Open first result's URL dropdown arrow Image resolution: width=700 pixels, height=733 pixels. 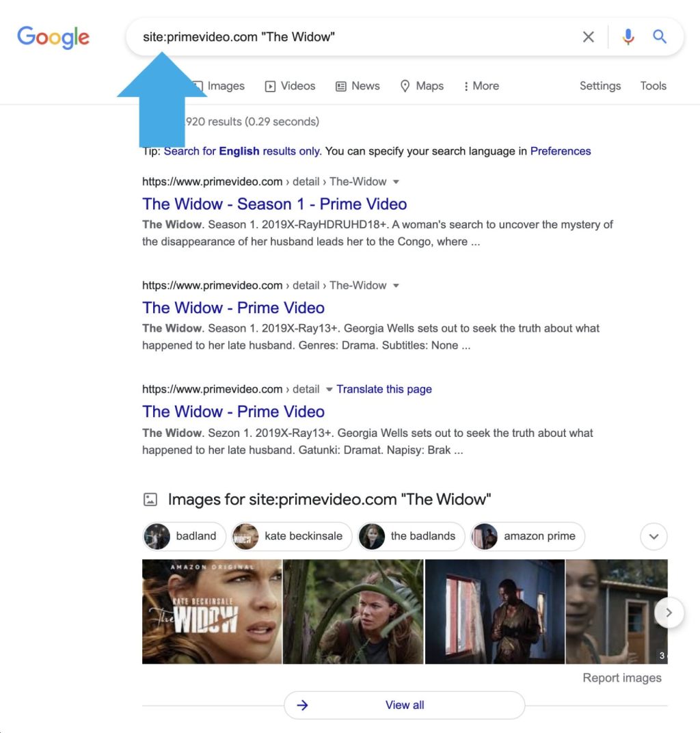[x=396, y=182]
